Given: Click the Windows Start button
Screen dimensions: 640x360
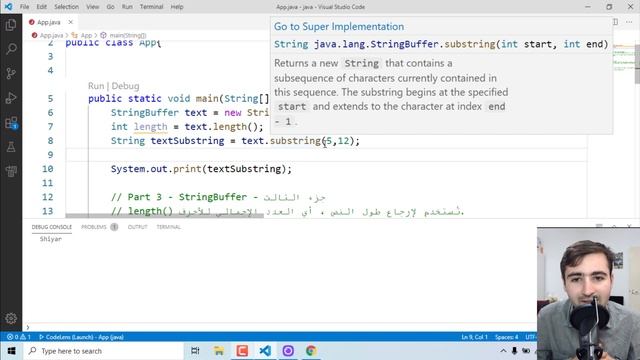Looking at the screenshot, I should pyautogui.click(x=11, y=351).
